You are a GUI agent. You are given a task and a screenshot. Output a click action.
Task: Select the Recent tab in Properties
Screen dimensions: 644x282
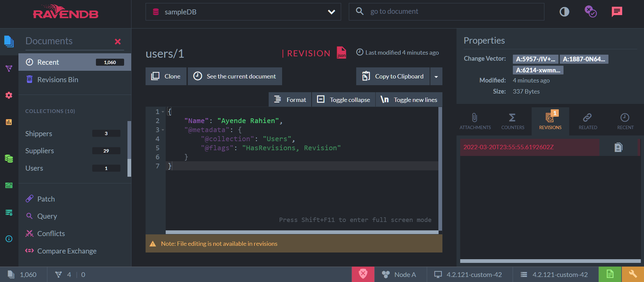[x=625, y=121]
